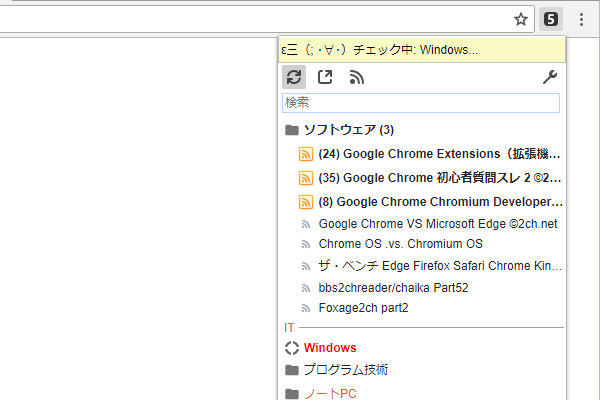Click folder icon beside プログラム技術
Image resolution: width=600 pixels, height=400 pixels.
point(292,370)
